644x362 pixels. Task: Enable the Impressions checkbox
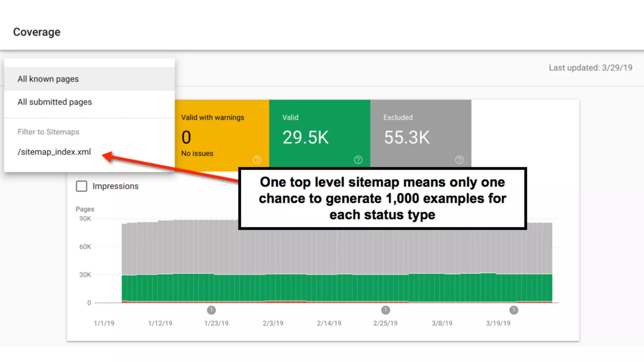click(x=81, y=186)
